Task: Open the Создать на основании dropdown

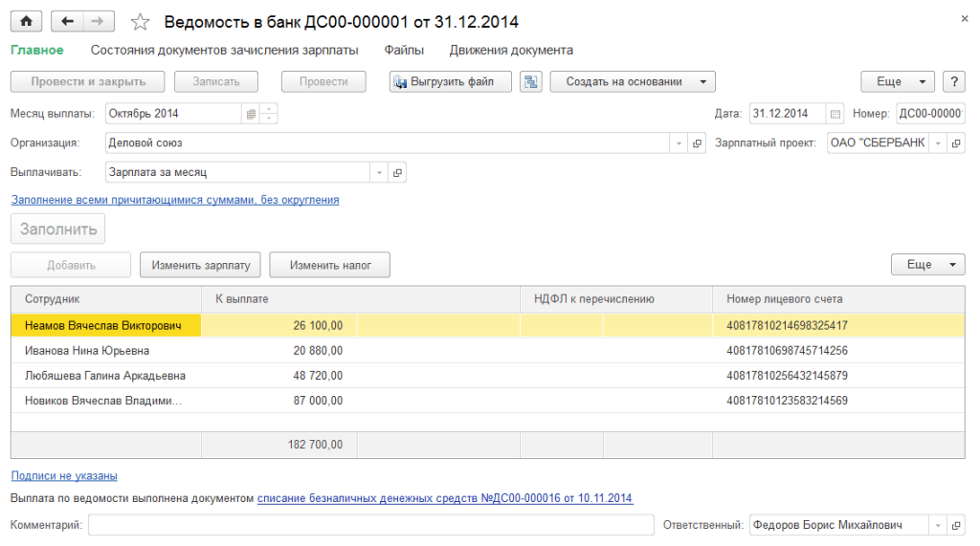Action: coord(633,82)
